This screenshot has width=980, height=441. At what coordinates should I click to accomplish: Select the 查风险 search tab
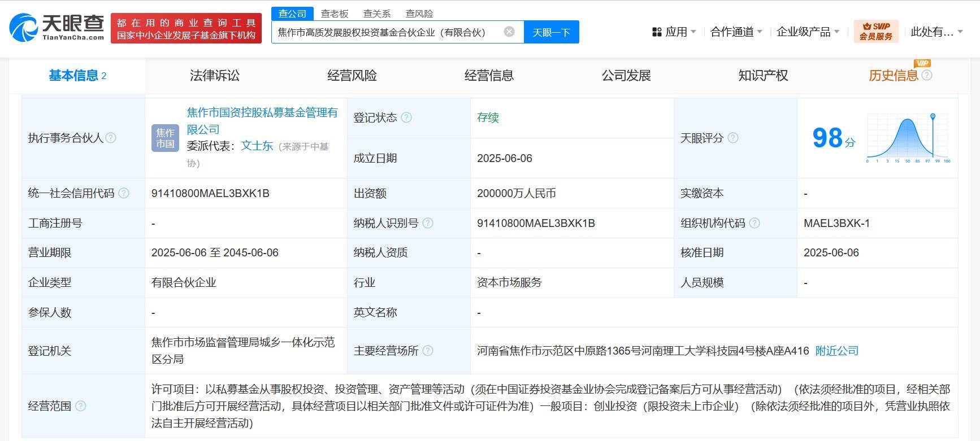pos(419,14)
